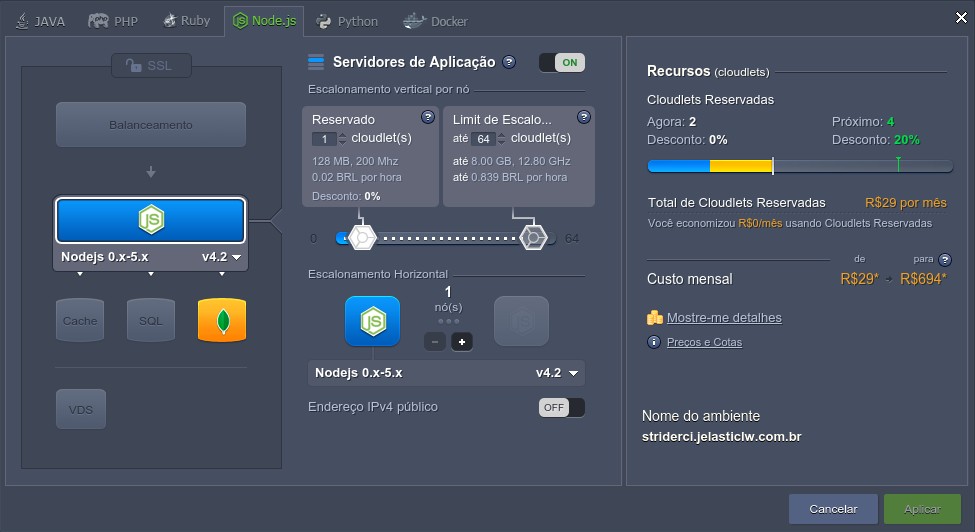
Task: Open the monthly cost help icon
Action: click(x=945, y=259)
